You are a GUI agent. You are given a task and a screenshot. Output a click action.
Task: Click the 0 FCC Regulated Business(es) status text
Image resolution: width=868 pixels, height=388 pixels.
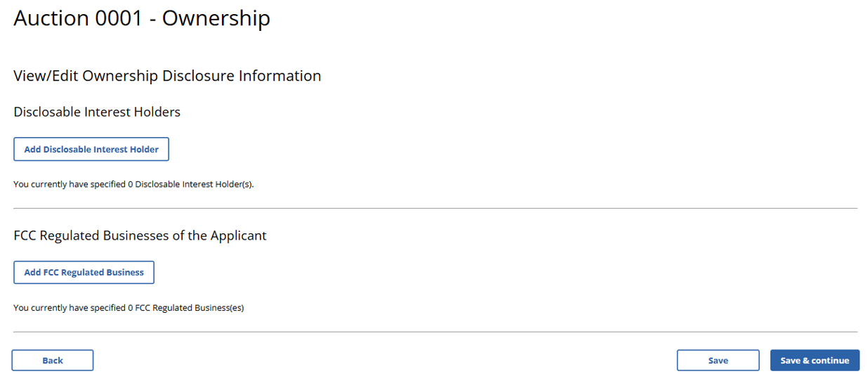coord(129,308)
